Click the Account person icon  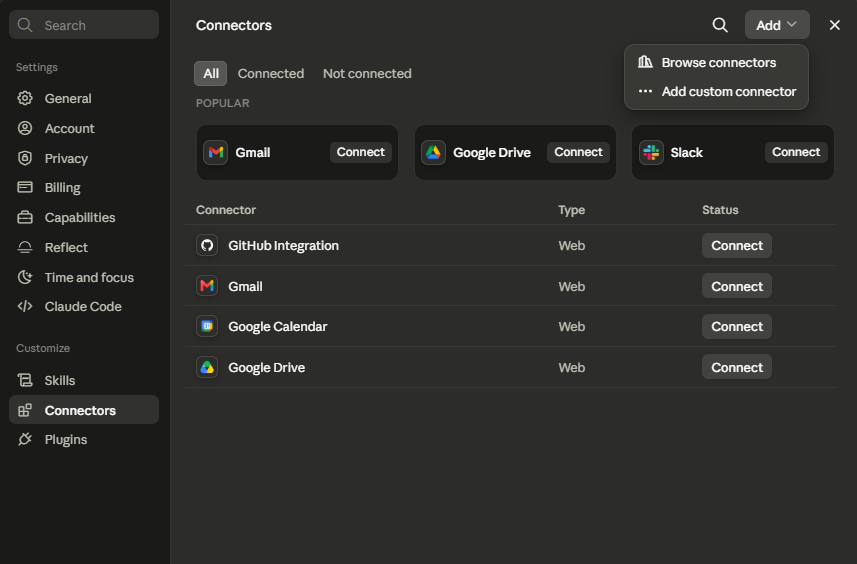(x=25, y=128)
